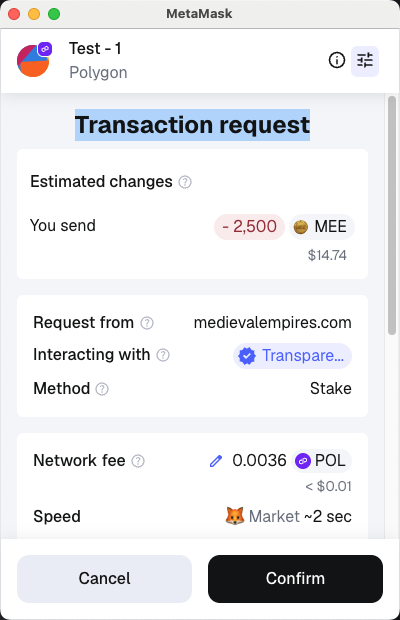Image resolution: width=400 pixels, height=620 pixels.
Task: Click the help icon next to Request from
Action: click(x=147, y=323)
